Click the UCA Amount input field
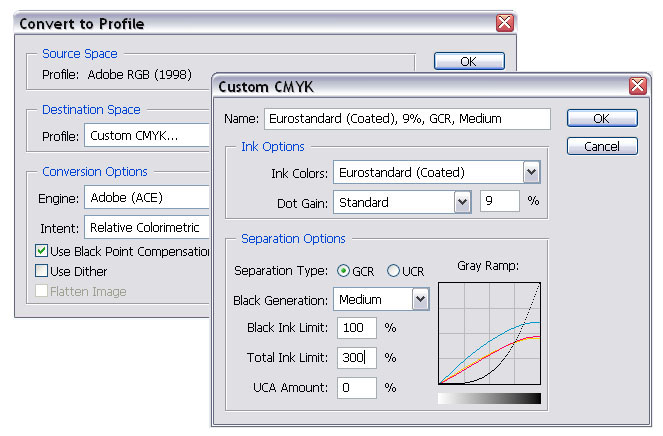This screenshot has width=663, height=436. click(357, 387)
